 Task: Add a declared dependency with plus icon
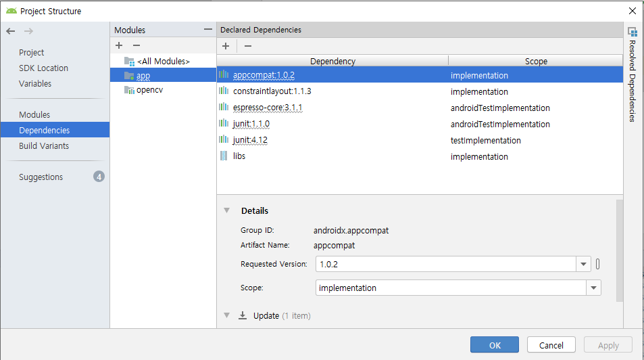point(226,46)
